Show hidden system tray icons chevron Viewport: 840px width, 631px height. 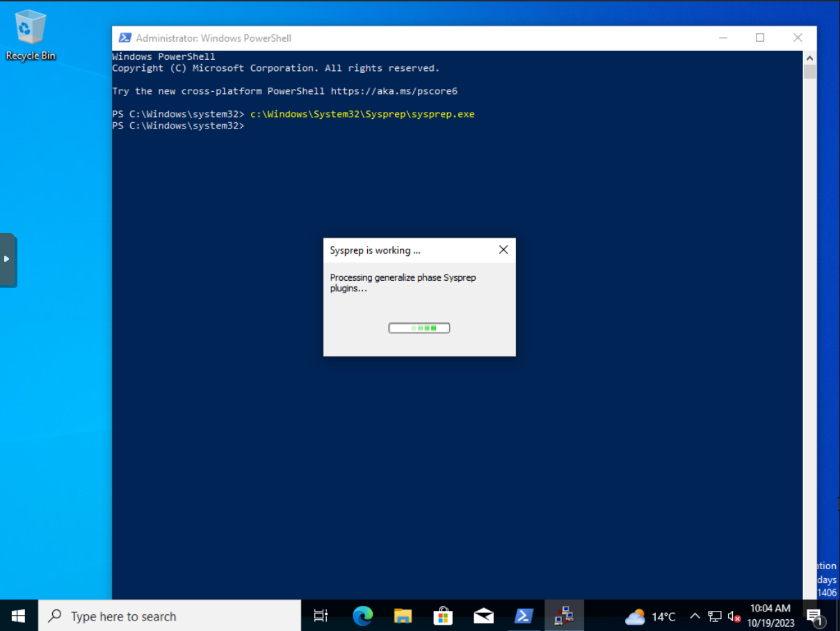(695, 616)
